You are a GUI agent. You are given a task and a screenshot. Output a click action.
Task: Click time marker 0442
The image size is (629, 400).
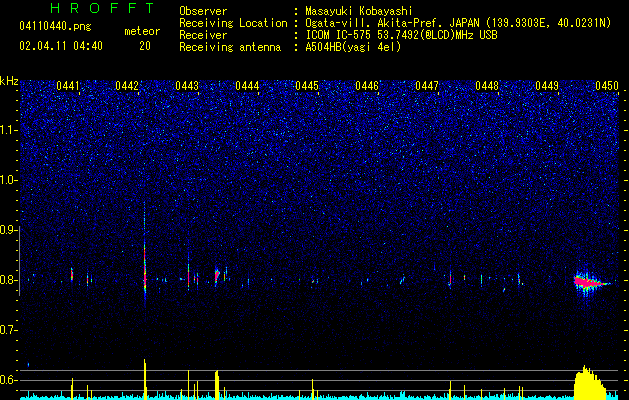(127, 86)
